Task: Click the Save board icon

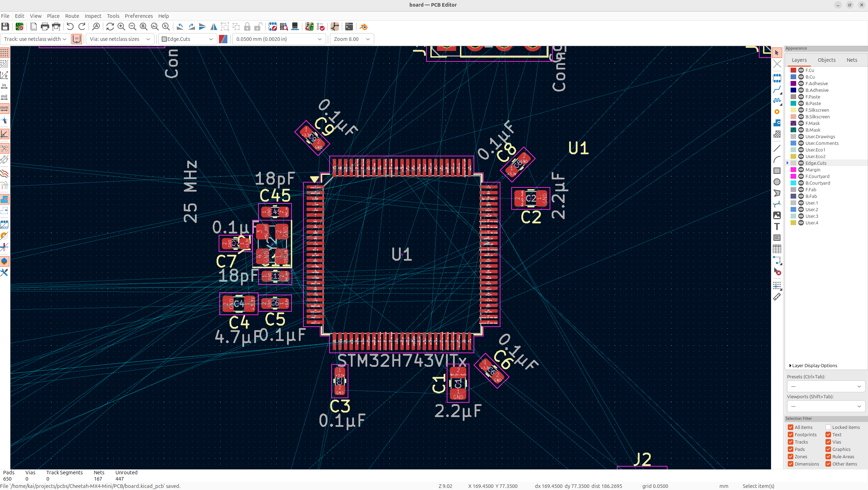Action: 5,27
